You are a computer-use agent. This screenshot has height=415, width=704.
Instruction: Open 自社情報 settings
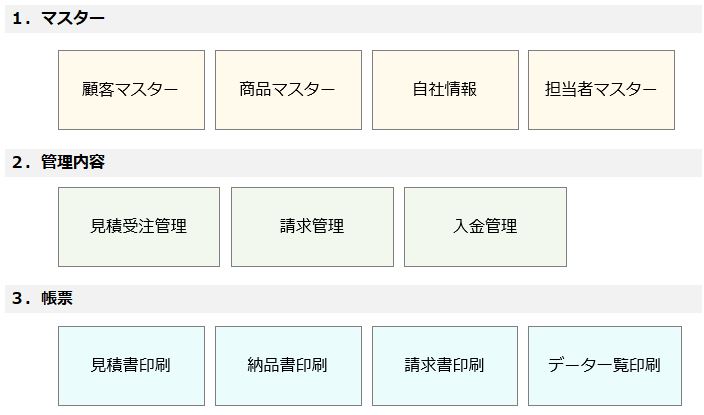[445, 90]
